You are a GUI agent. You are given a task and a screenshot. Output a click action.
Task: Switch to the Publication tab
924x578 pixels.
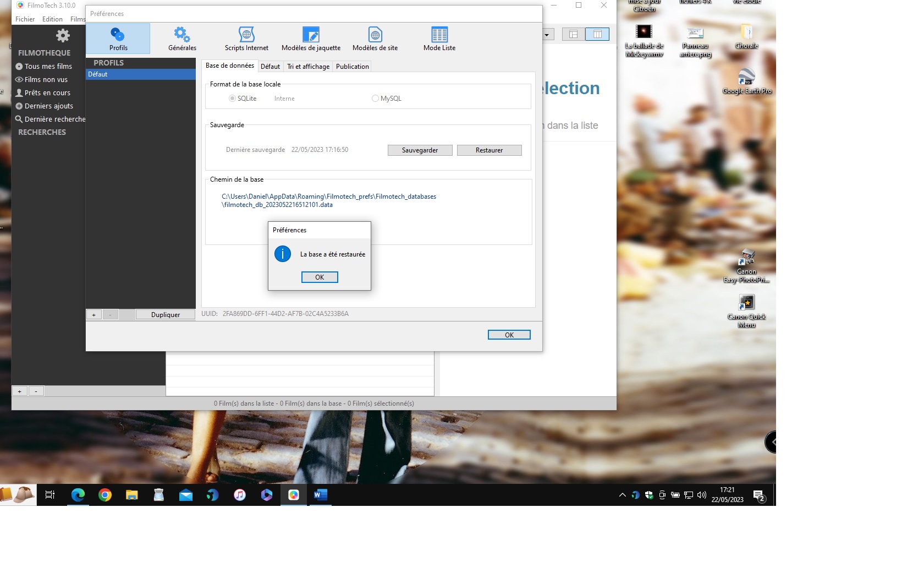(352, 67)
